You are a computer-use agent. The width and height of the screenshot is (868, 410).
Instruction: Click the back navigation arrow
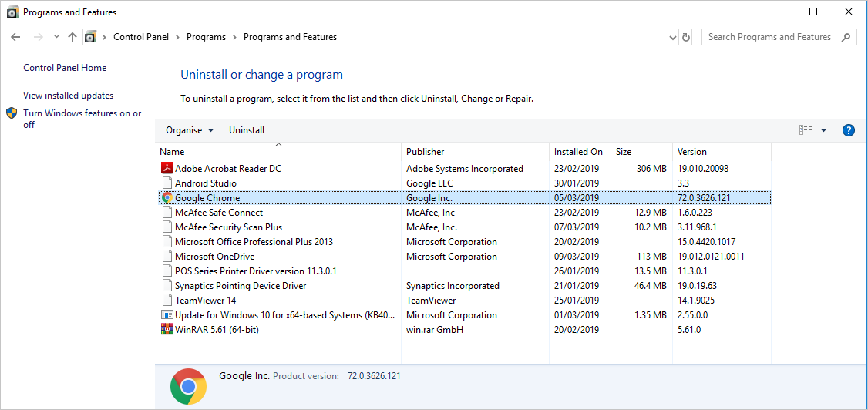(x=15, y=37)
